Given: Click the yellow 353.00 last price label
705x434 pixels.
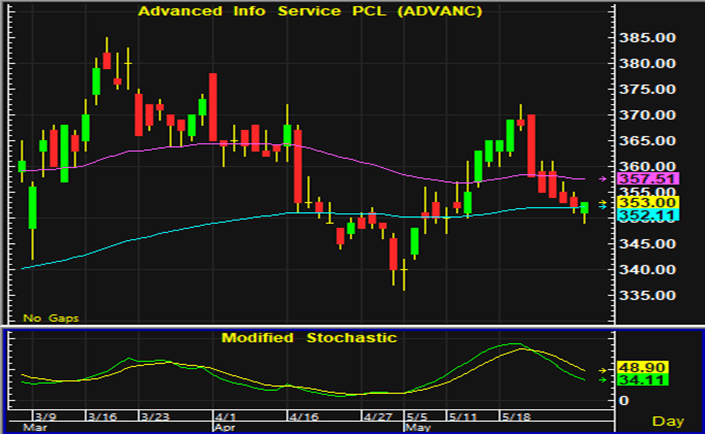Looking at the screenshot, I should pyautogui.click(x=648, y=203).
